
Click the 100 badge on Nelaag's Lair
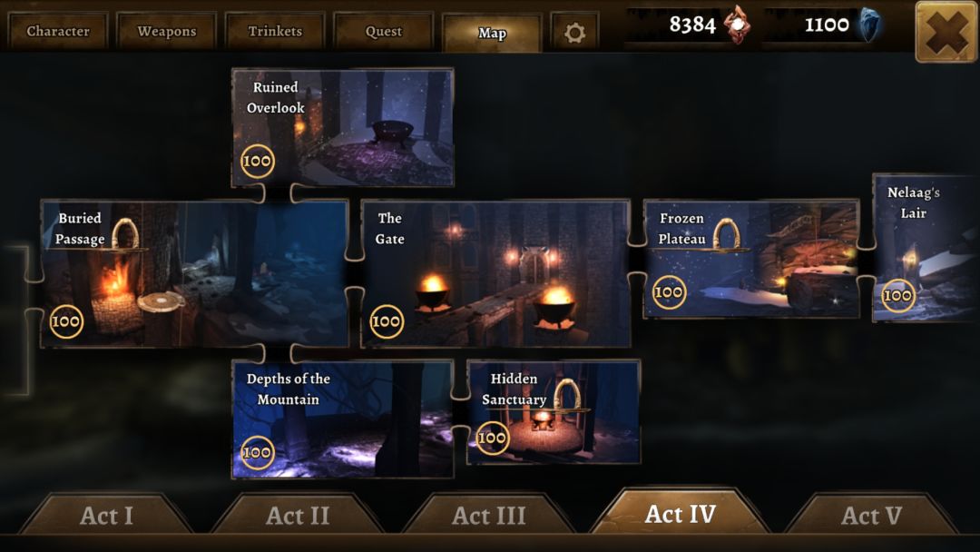[898, 295]
